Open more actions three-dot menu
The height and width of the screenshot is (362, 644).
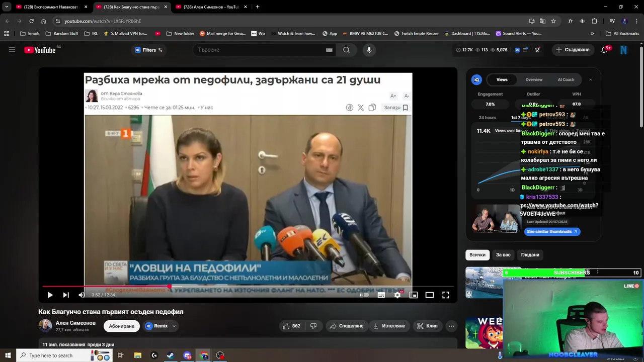pyautogui.click(x=451, y=326)
